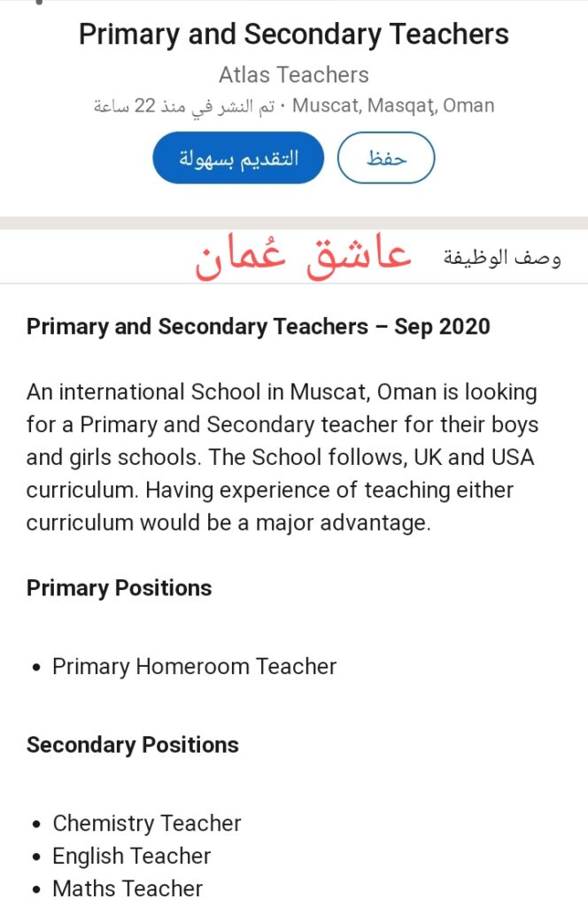The height and width of the screenshot is (907, 588).
Task: Choose the Chemistry Teacher list item
Action: (x=147, y=823)
